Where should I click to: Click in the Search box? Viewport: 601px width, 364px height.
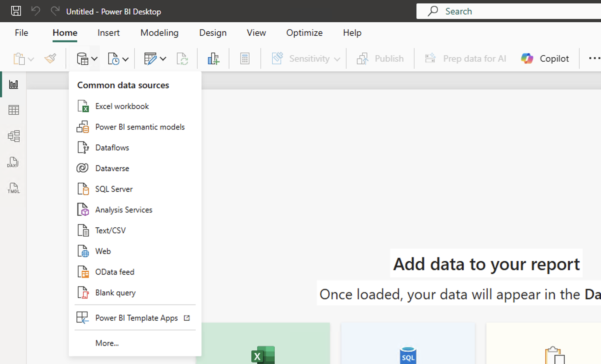click(508, 11)
